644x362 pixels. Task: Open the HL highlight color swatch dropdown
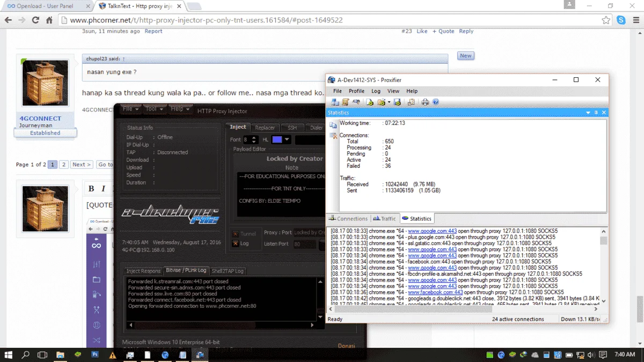(x=281, y=139)
